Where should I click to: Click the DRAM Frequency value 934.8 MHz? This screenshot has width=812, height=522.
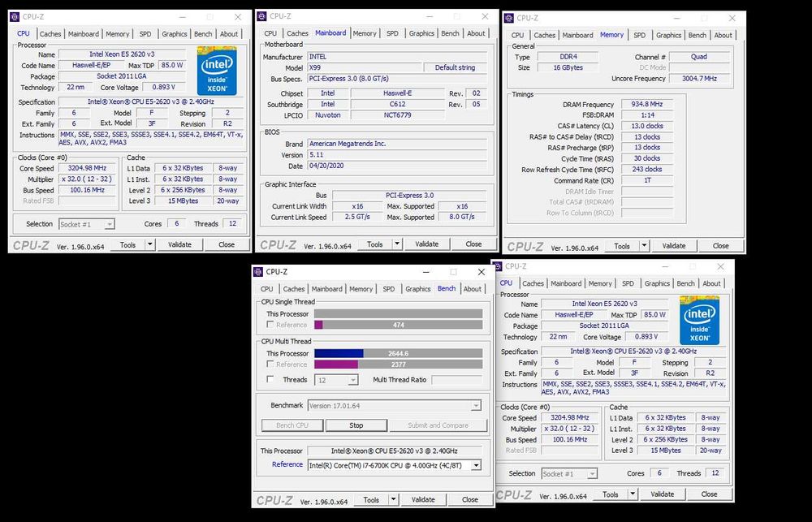(647, 104)
